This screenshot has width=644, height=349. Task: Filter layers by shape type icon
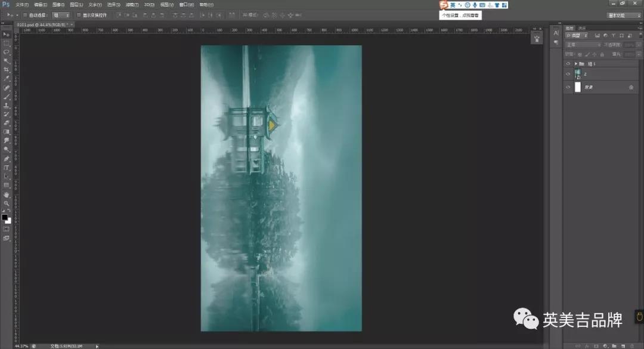pos(622,36)
